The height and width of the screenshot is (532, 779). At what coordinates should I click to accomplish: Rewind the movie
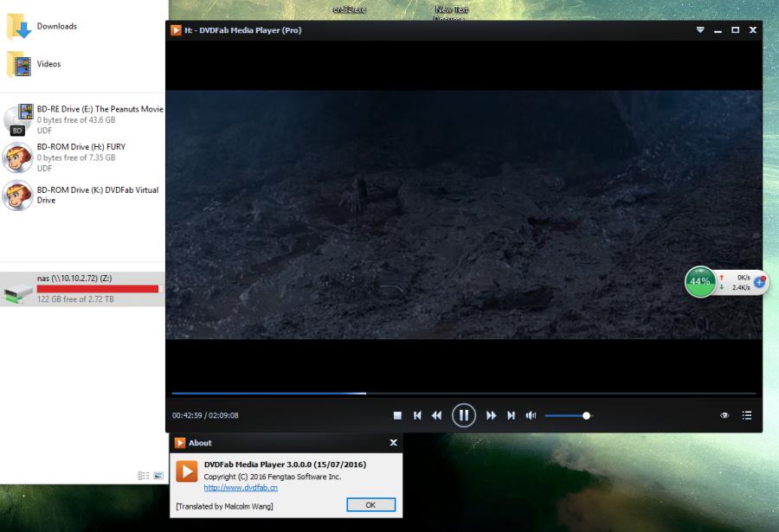[436, 415]
